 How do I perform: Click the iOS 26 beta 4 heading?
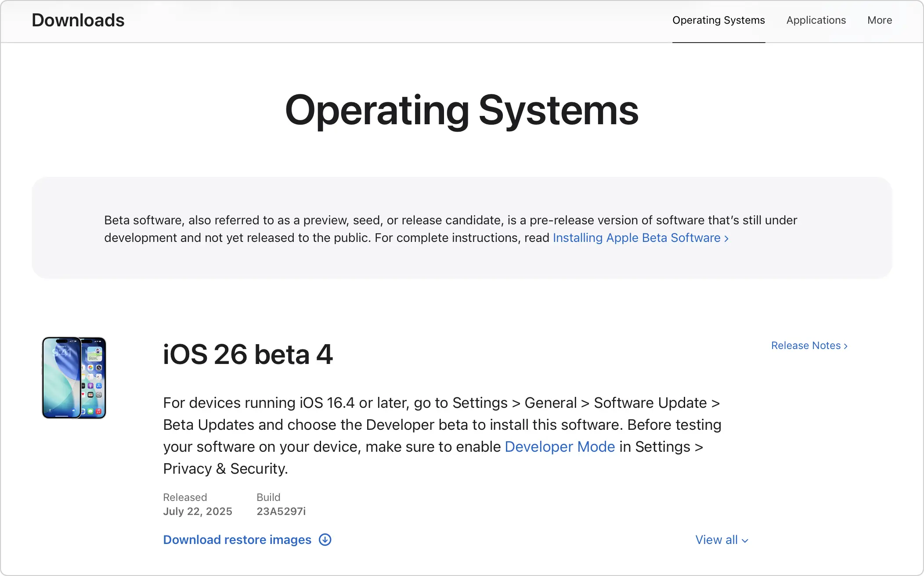(x=248, y=354)
